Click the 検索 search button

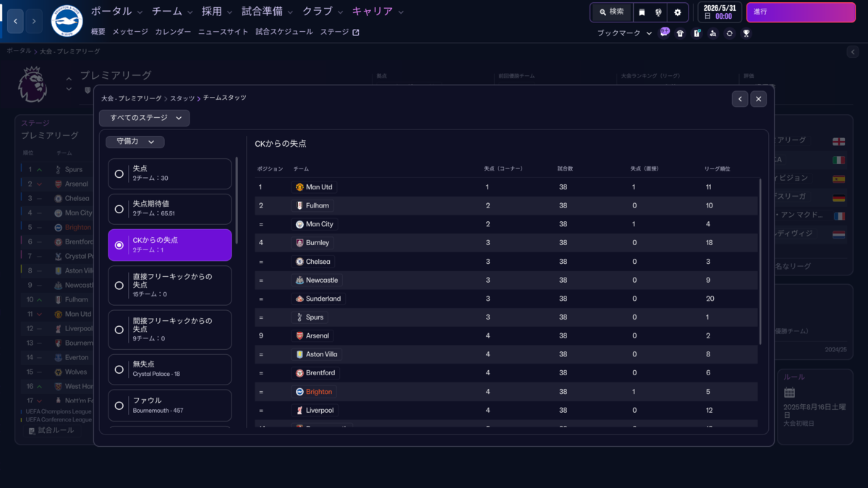click(611, 12)
